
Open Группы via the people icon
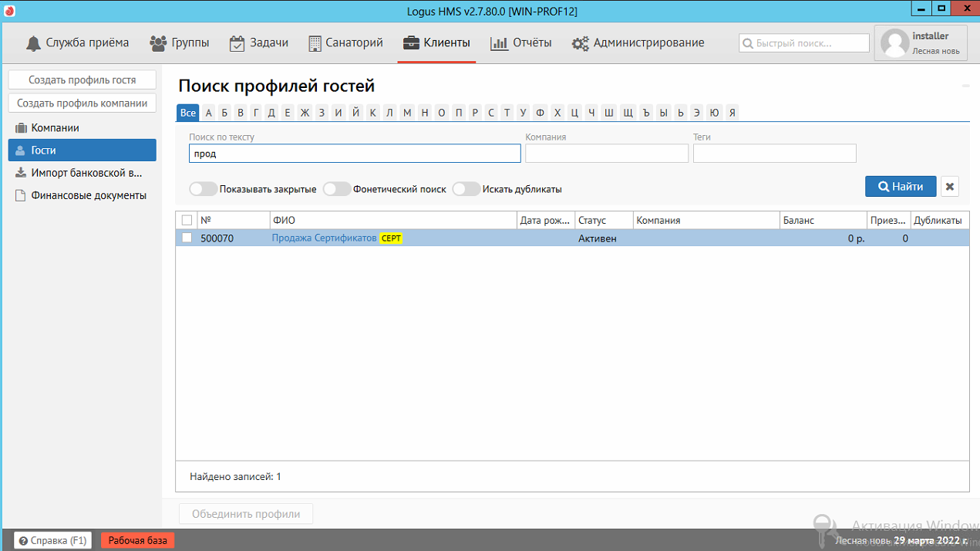point(158,43)
